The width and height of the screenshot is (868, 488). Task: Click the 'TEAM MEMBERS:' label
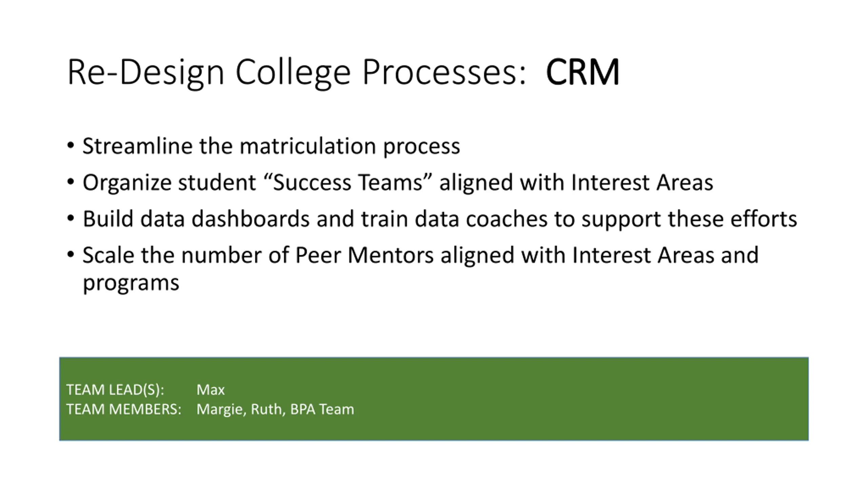click(x=124, y=409)
